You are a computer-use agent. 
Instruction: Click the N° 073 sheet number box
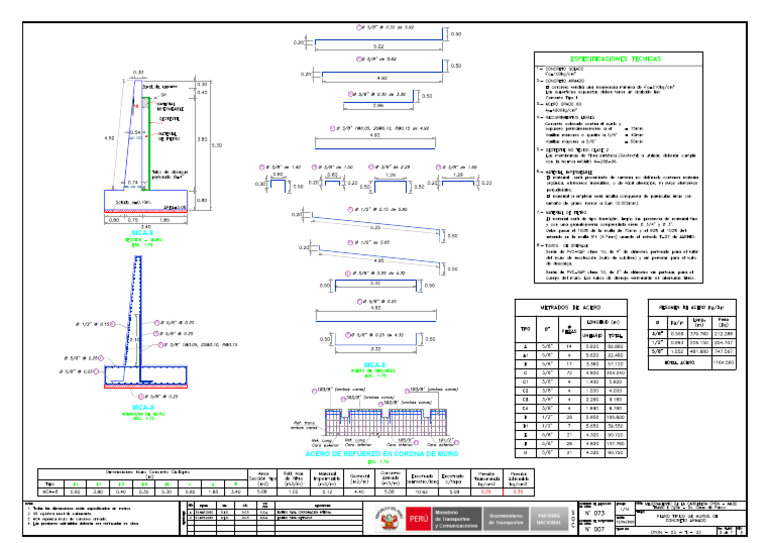click(x=595, y=513)
